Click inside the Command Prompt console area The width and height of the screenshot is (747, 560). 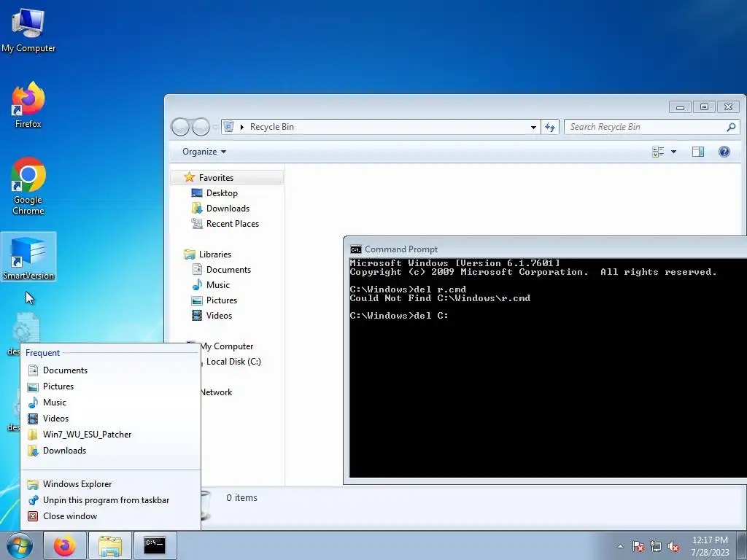coord(548,368)
